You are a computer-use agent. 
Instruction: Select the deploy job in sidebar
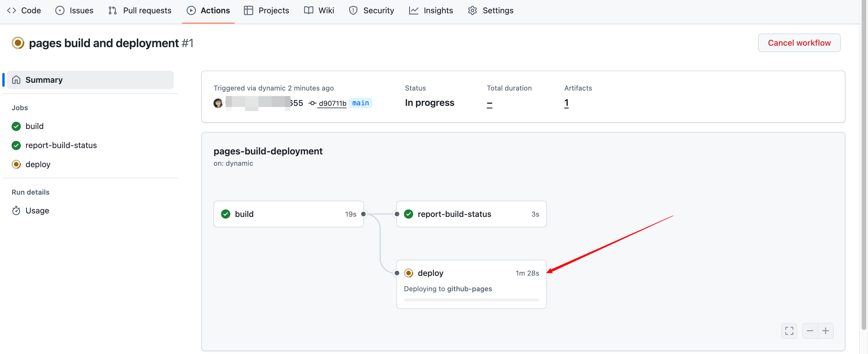37,164
